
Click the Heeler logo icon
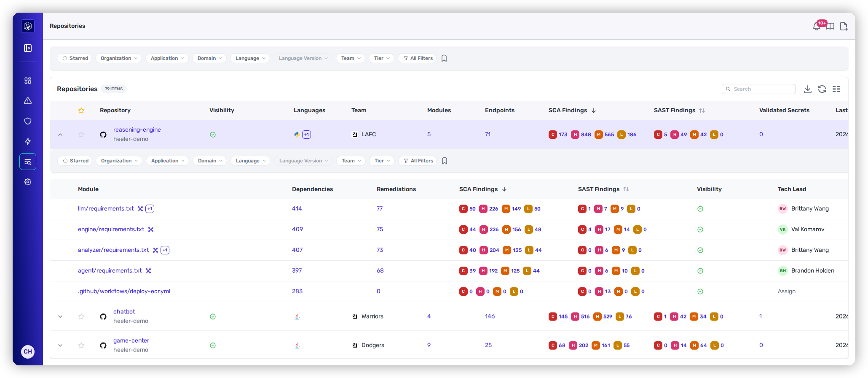point(28,26)
